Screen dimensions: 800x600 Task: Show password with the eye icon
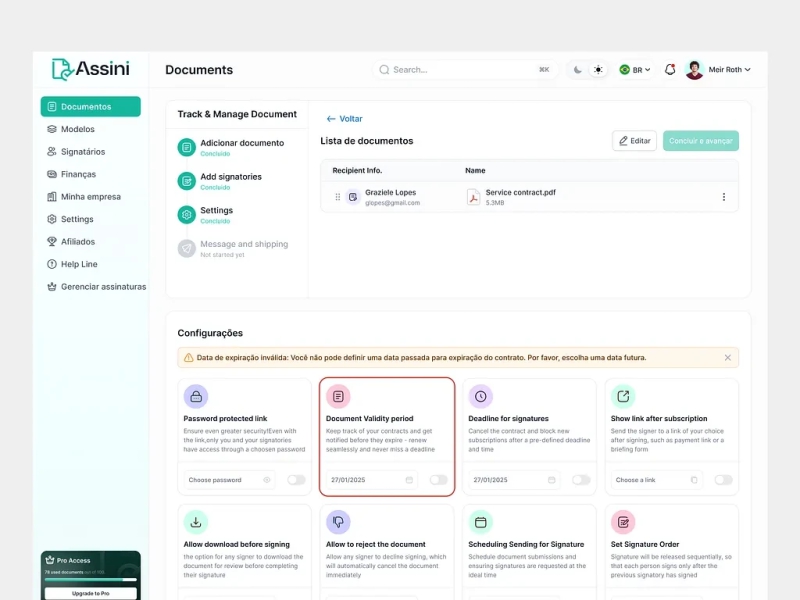pyautogui.click(x=266, y=480)
